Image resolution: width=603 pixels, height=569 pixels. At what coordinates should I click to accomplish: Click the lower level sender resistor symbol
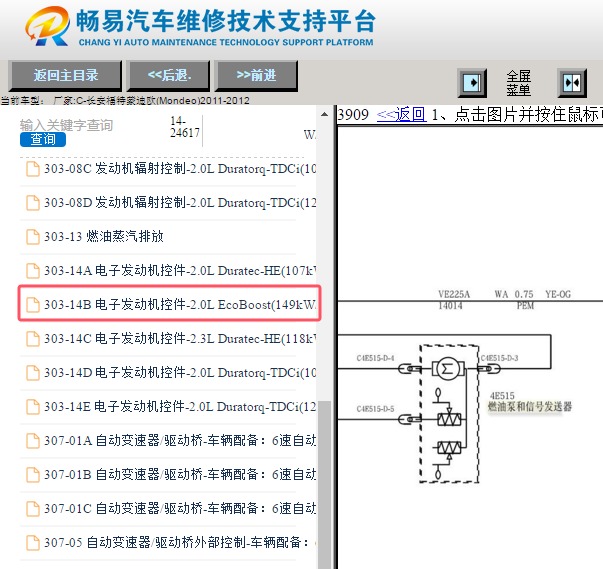[x=449, y=448]
